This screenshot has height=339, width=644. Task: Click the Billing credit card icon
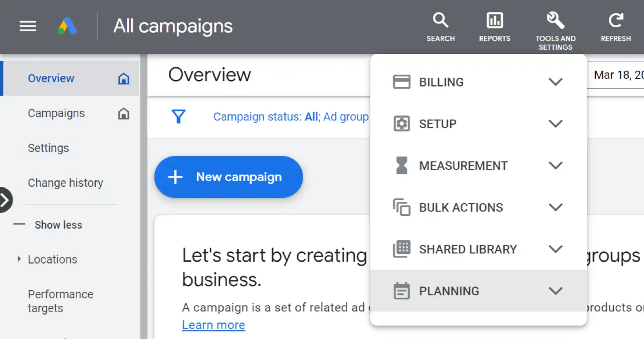[x=402, y=82]
